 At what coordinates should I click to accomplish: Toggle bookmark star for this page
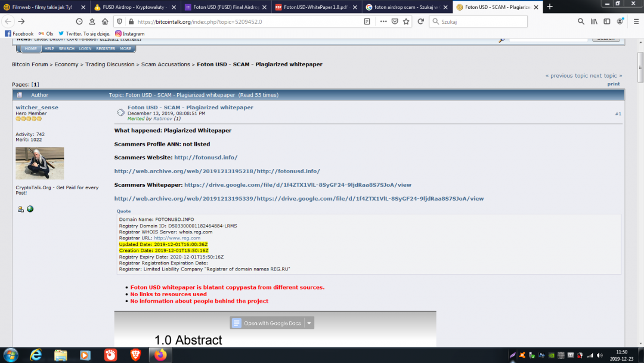pos(406,21)
